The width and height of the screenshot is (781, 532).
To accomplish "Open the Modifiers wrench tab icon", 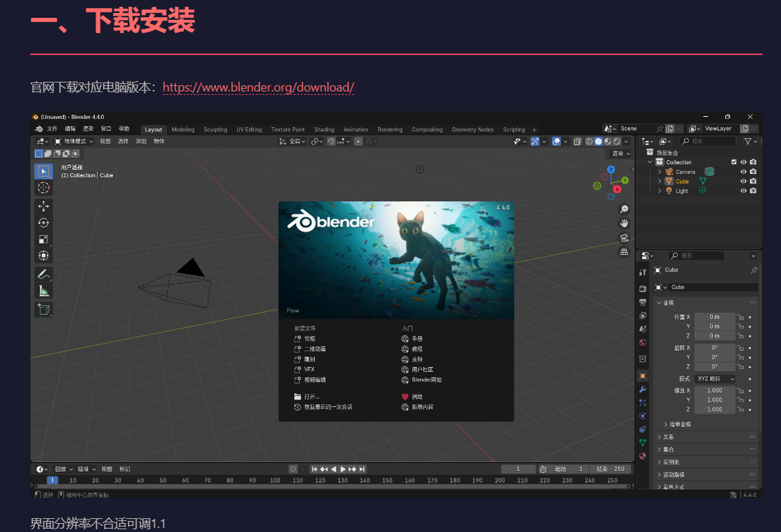I will 643,390.
